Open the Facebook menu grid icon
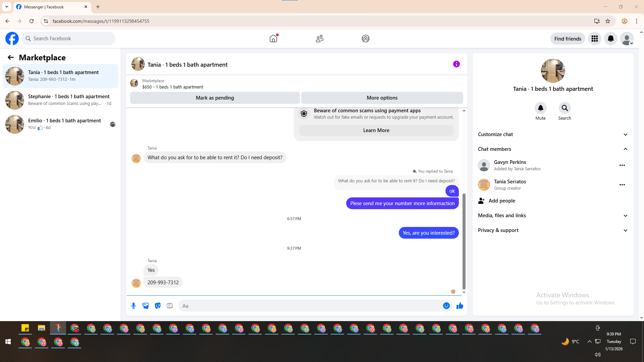Viewport: 644px width, 362px height. pyautogui.click(x=594, y=39)
